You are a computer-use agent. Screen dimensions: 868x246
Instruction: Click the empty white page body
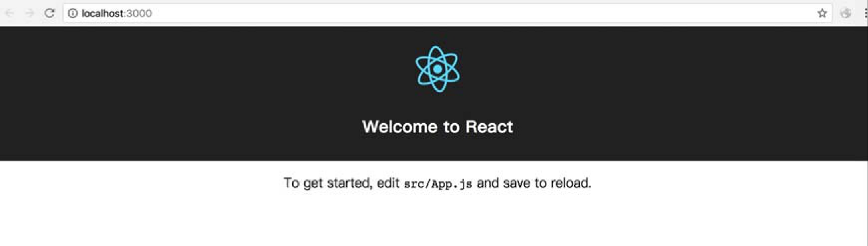(434, 221)
